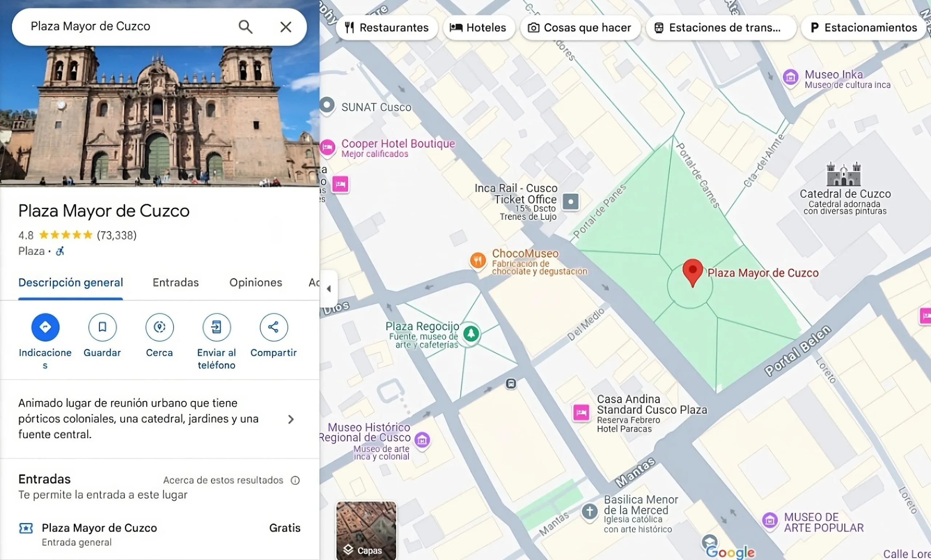Clear the search field with the X
This screenshot has height=560, width=931.
pyautogui.click(x=286, y=27)
